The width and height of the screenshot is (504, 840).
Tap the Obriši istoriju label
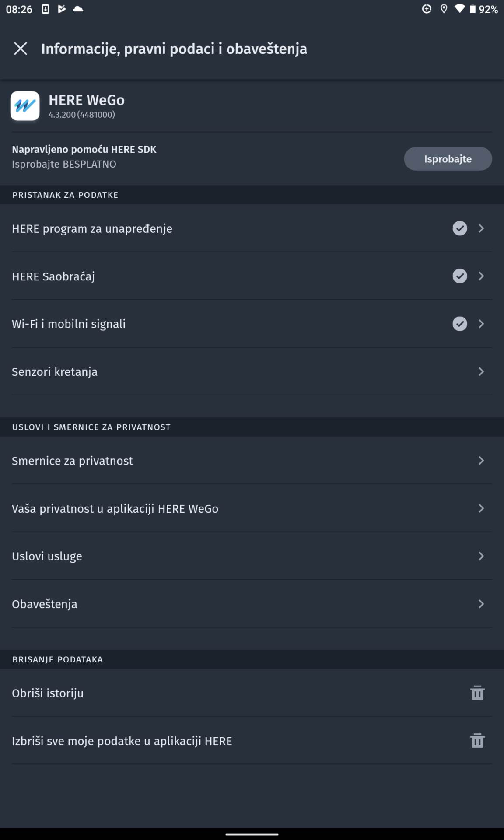[48, 693]
